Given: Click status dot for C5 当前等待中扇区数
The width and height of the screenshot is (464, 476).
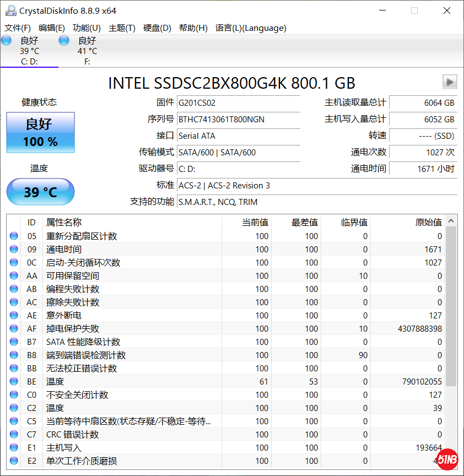Looking at the screenshot, I should [14, 421].
